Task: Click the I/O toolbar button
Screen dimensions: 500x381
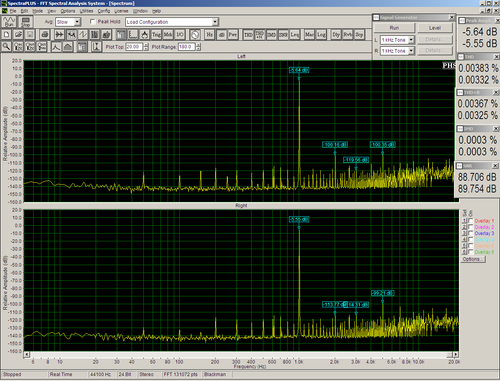Action: pyautogui.click(x=179, y=34)
